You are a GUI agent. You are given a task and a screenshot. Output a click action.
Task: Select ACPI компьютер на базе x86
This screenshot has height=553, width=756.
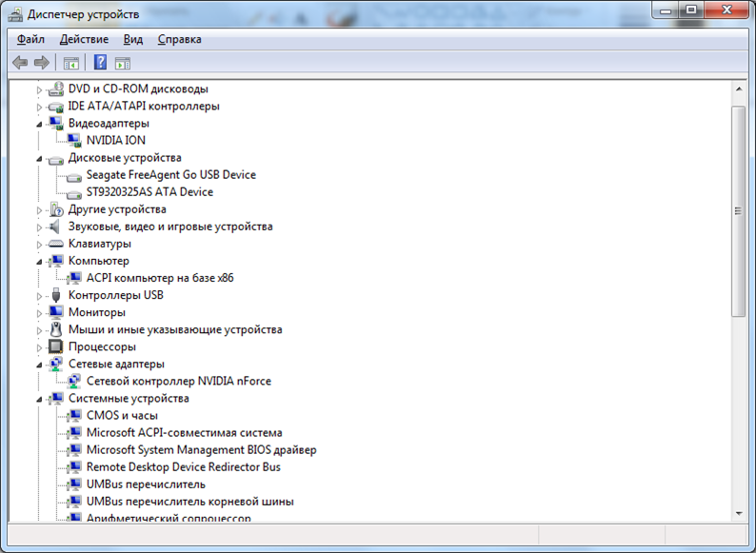pos(160,278)
